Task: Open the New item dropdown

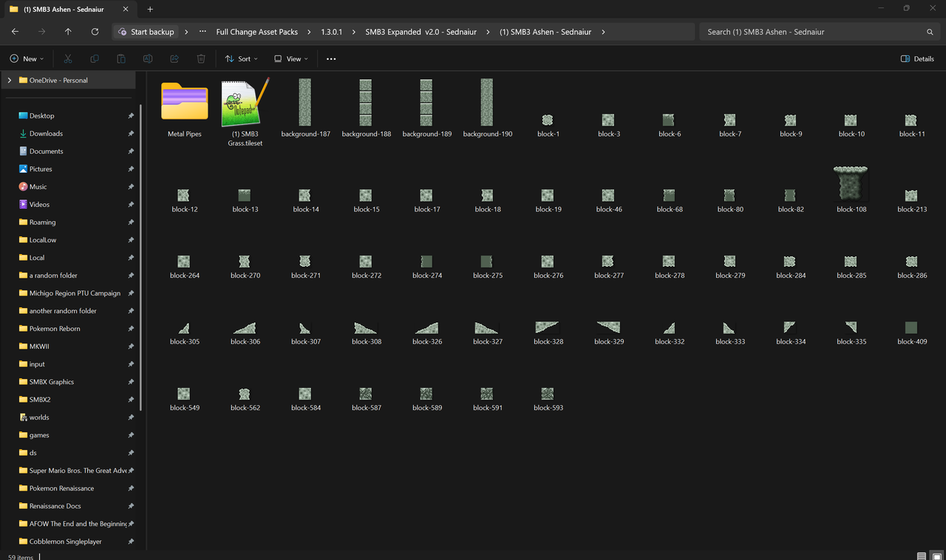Action: click(27, 58)
